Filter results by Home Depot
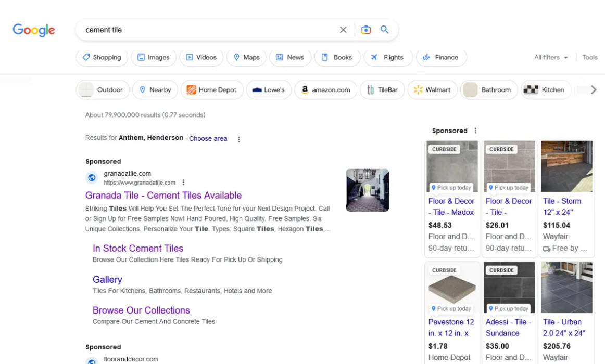The height and width of the screenshot is (364, 605). click(212, 90)
